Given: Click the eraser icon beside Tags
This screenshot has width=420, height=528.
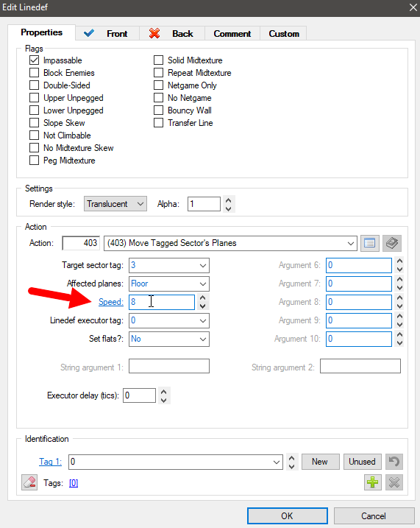Looking at the screenshot, I should click(x=29, y=482).
